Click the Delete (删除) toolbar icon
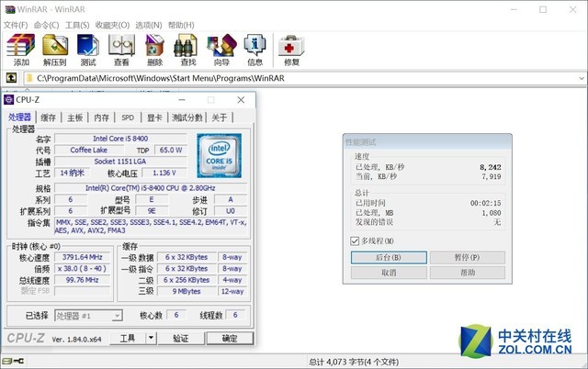This screenshot has width=588, height=369. point(154,50)
